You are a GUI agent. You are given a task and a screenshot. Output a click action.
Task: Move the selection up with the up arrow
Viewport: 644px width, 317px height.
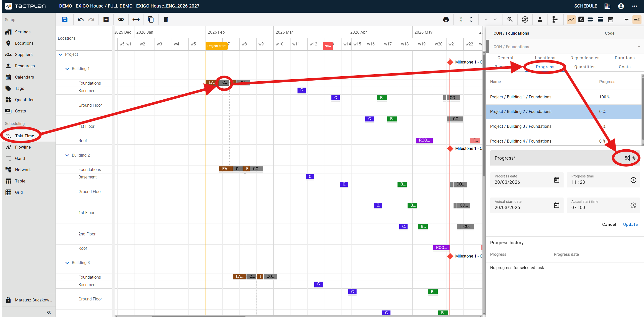[486, 20]
